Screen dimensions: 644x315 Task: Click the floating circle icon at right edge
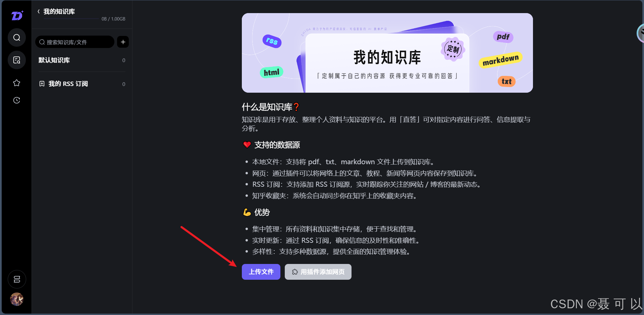640,33
